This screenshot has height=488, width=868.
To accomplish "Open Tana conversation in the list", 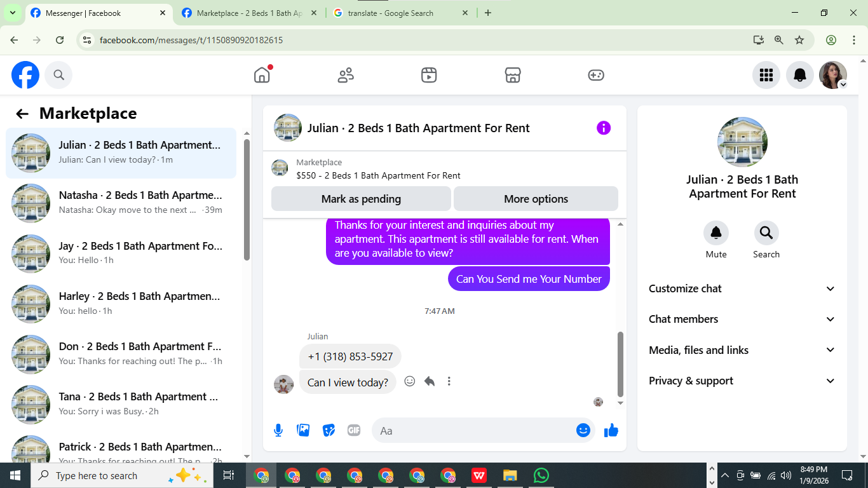I will pyautogui.click(x=121, y=404).
